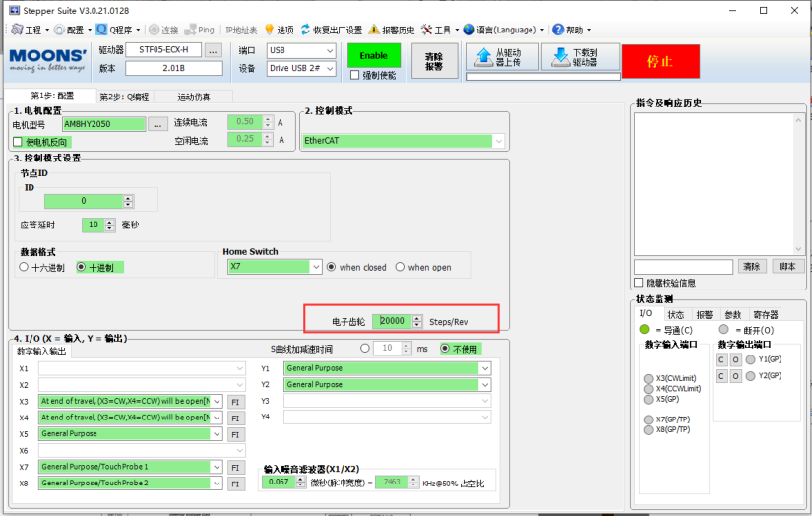Expand the EtherCAT control mode dropdown
The height and width of the screenshot is (516, 812).
498,141
